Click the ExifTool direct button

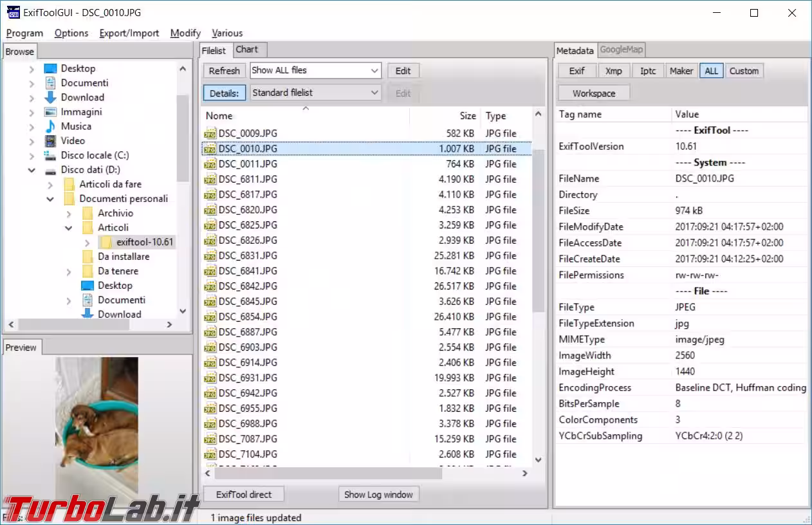[244, 494]
